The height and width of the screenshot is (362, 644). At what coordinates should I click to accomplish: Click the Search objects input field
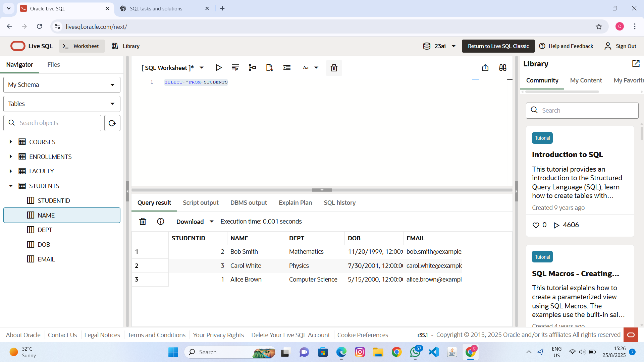click(x=57, y=123)
